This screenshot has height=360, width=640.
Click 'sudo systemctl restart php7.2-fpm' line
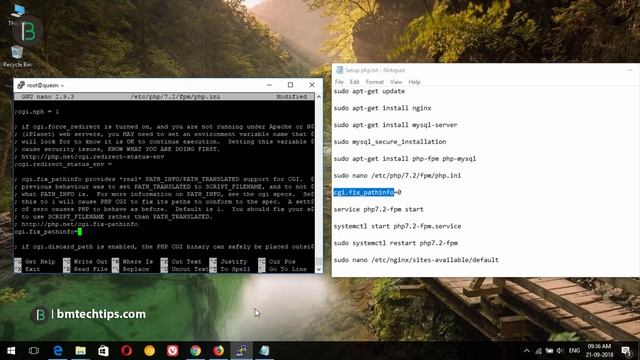pos(396,243)
